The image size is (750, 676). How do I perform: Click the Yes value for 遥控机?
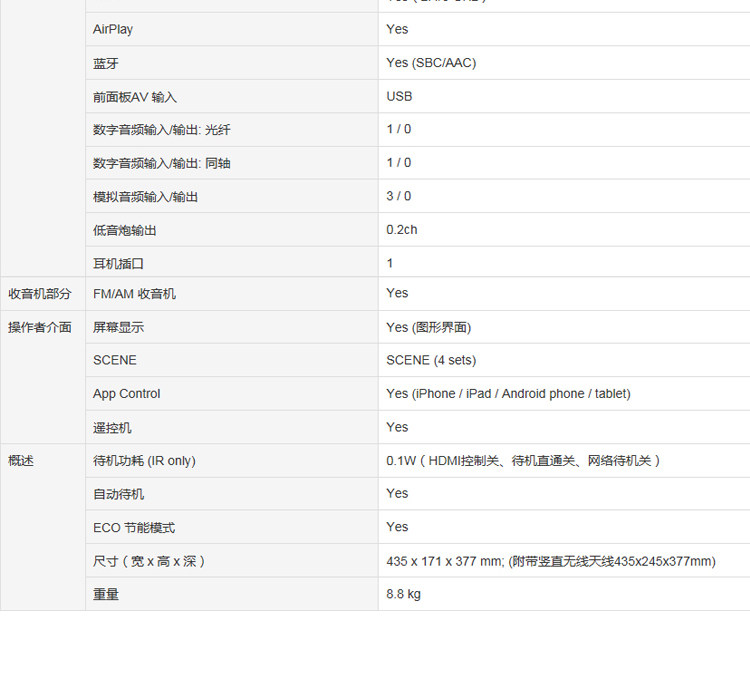pyautogui.click(x=397, y=427)
